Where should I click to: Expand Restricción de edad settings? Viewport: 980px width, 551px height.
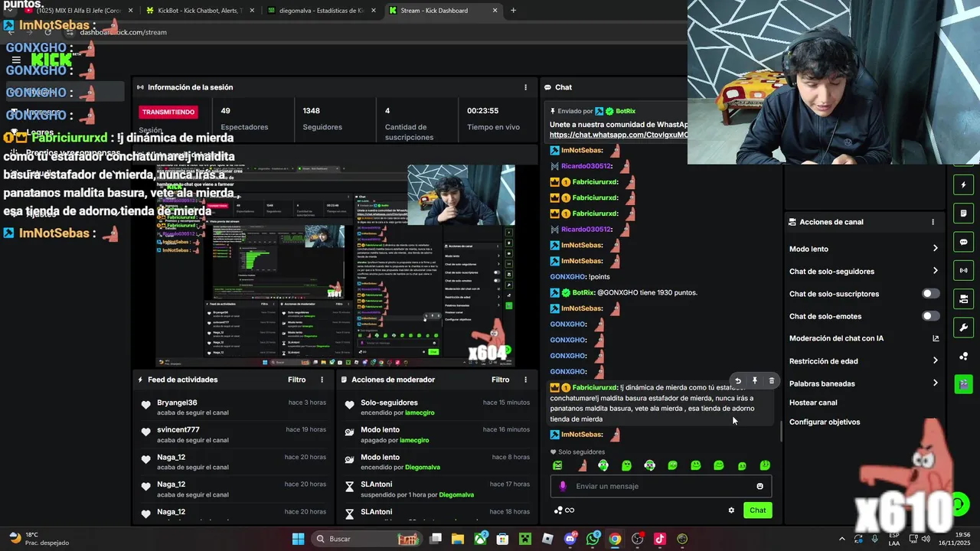(x=935, y=361)
